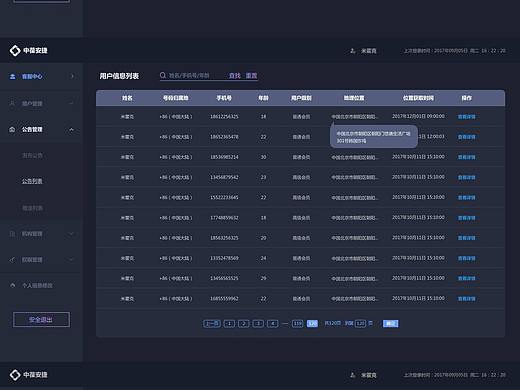Select the underlined 公告列表 submenu item
Image resolution: width=520 pixels, height=390 pixels.
click(32, 181)
